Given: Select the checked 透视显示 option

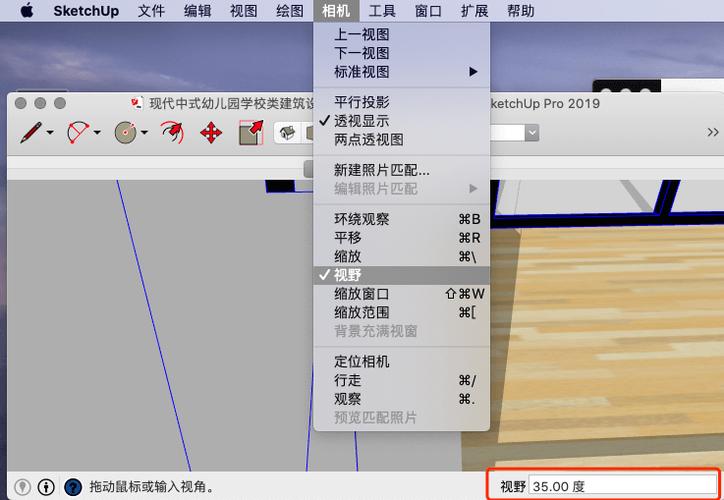Looking at the screenshot, I should [x=401, y=121].
